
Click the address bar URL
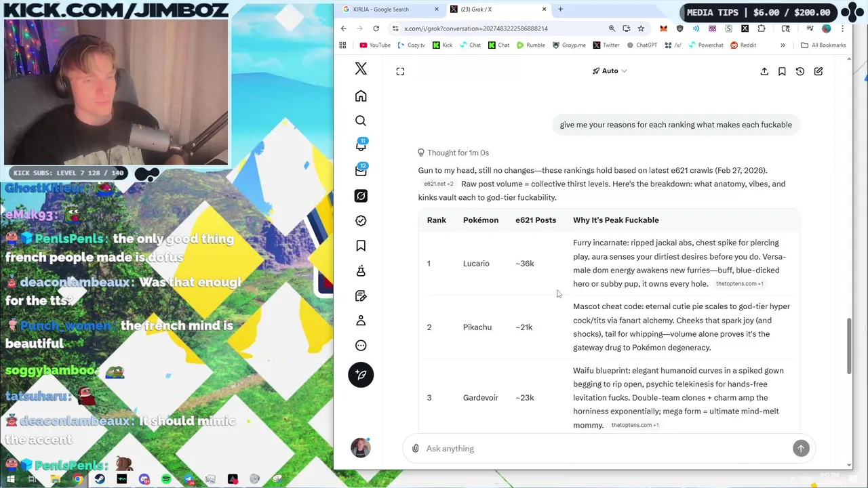tap(476, 28)
